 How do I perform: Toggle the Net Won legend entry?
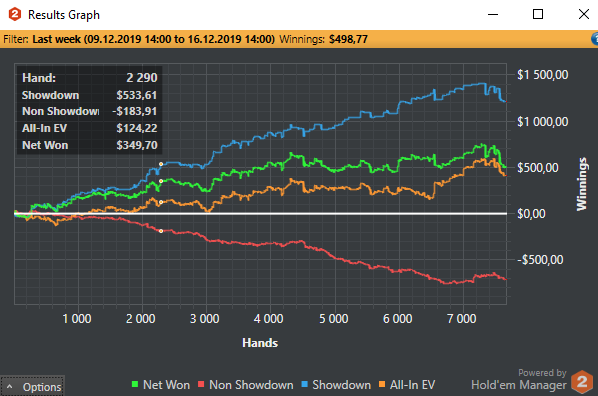[161, 385]
